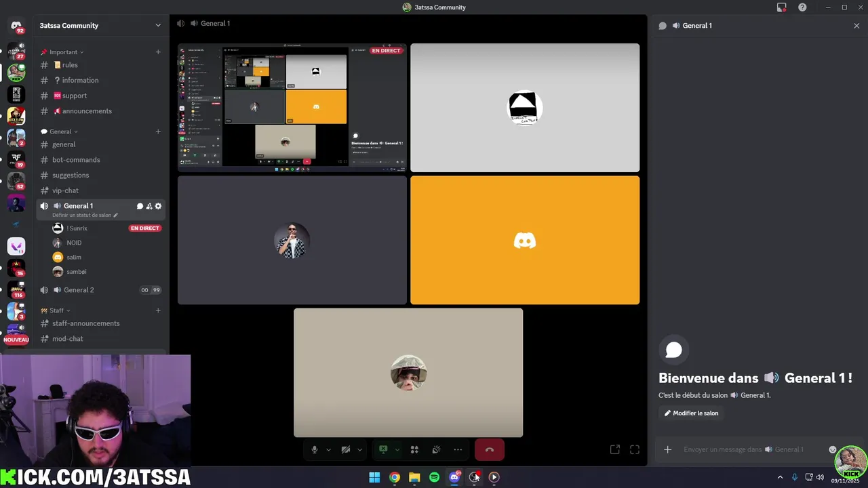Open server icon with badge 52

pos(16,181)
